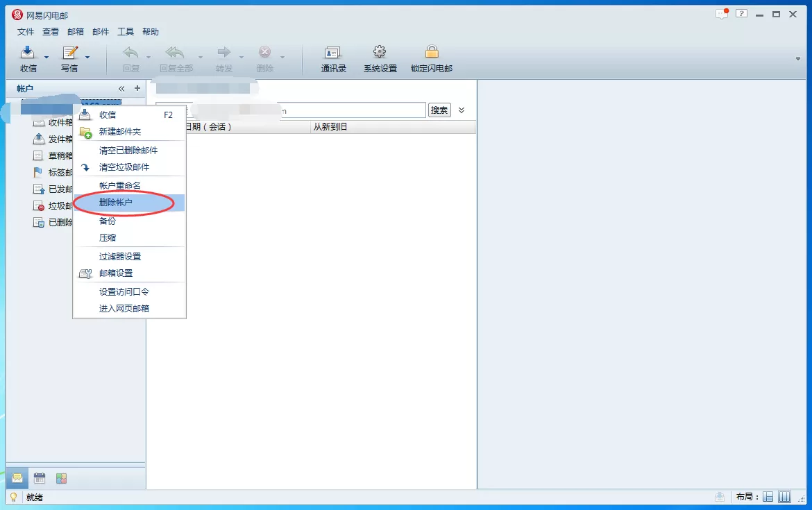812x510 pixels.
Task: Choose 清空垃圾邮件 in context menu
Action: point(129,167)
